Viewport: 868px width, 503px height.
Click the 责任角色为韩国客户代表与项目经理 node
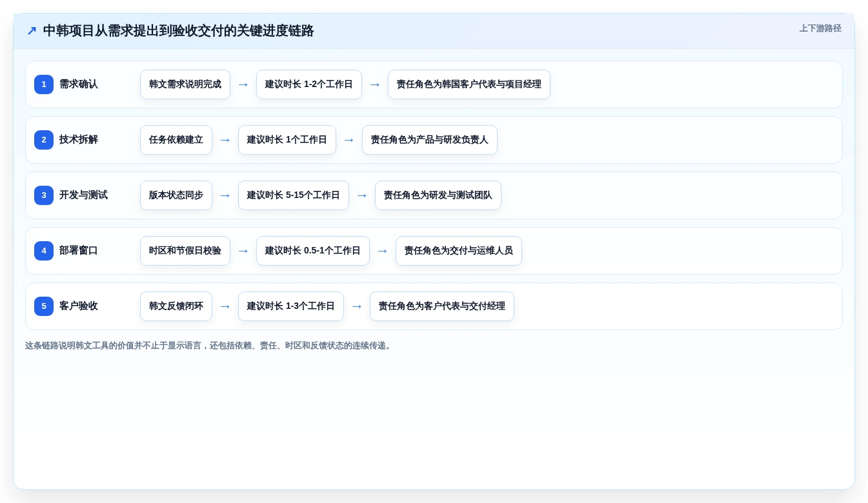tap(469, 84)
